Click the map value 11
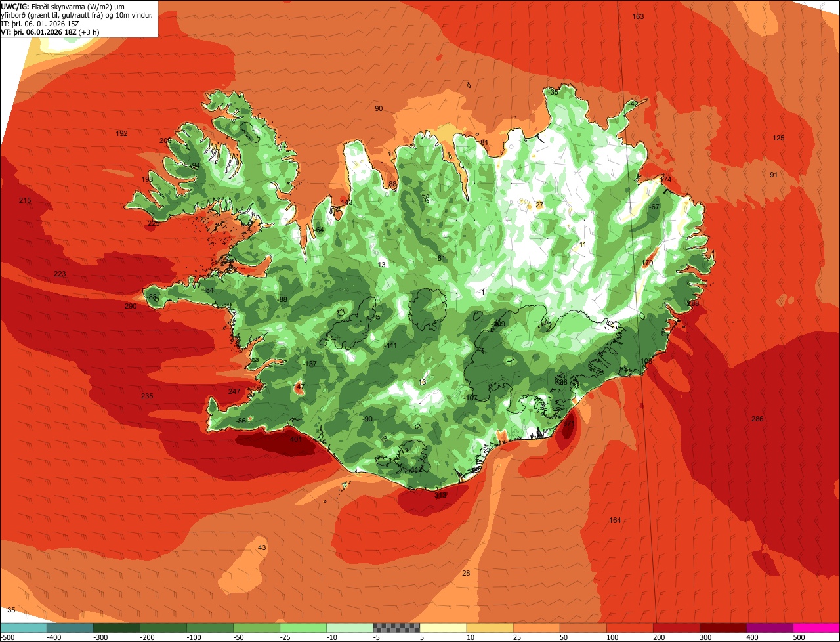 pyautogui.click(x=583, y=244)
